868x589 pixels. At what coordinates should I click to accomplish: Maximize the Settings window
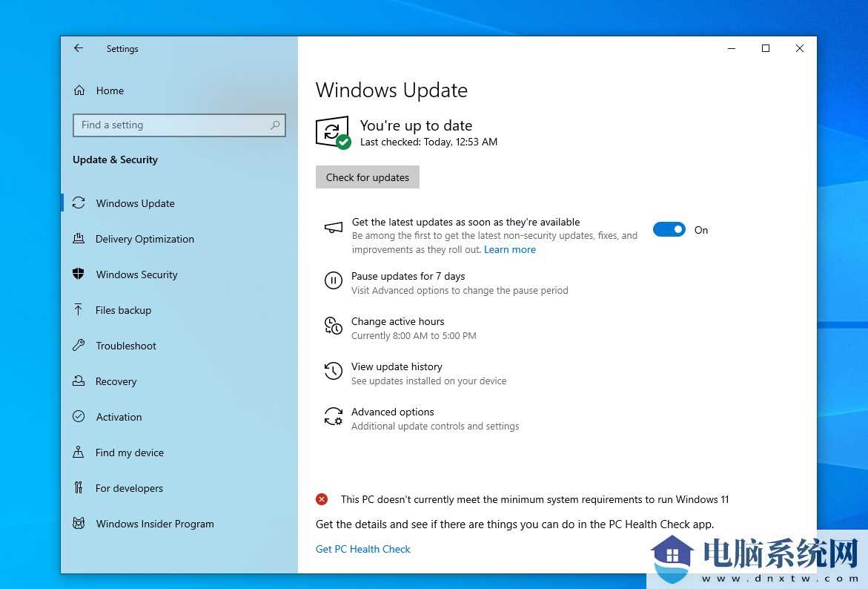(766, 48)
